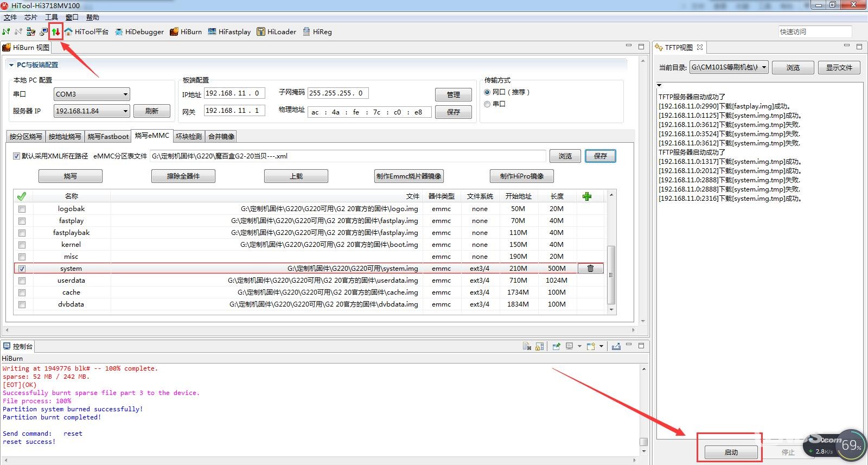Image resolution: width=868 pixels, height=465 pixels.
Task: Close the TFTP view tab X
Action: 700,47
